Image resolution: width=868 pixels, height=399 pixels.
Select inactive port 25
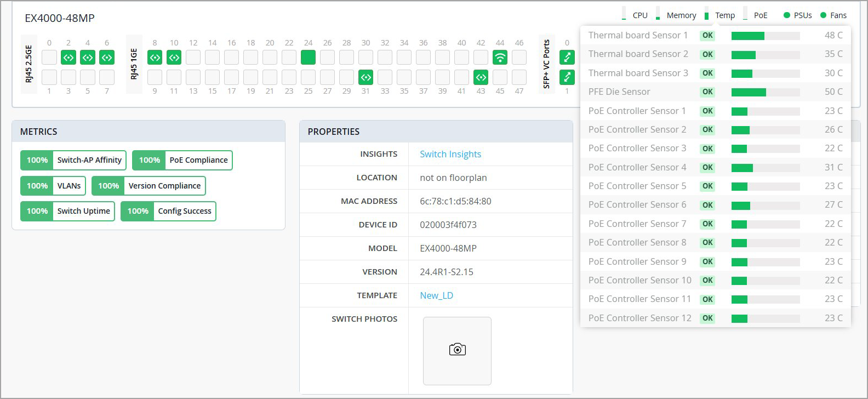[309, 77]
